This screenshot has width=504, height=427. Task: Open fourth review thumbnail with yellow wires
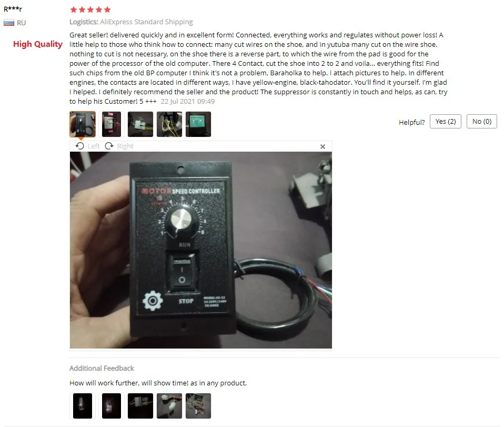tap(169, 124)
